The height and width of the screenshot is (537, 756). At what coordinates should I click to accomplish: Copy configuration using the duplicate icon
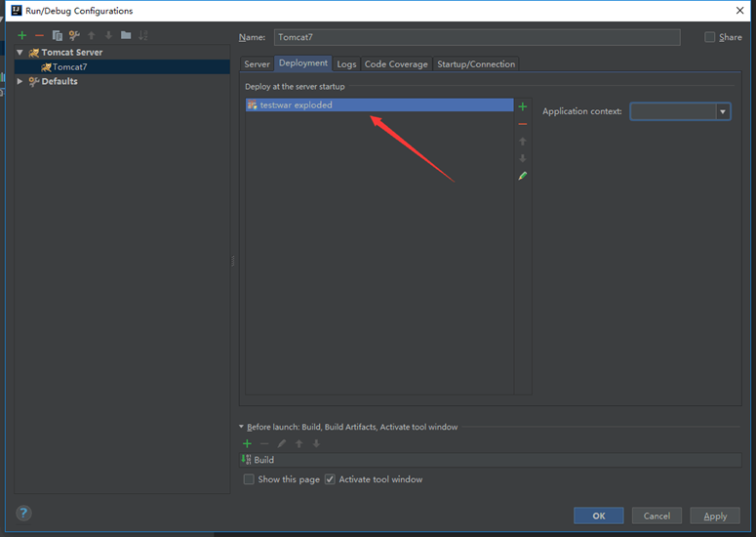pos(57,35)
